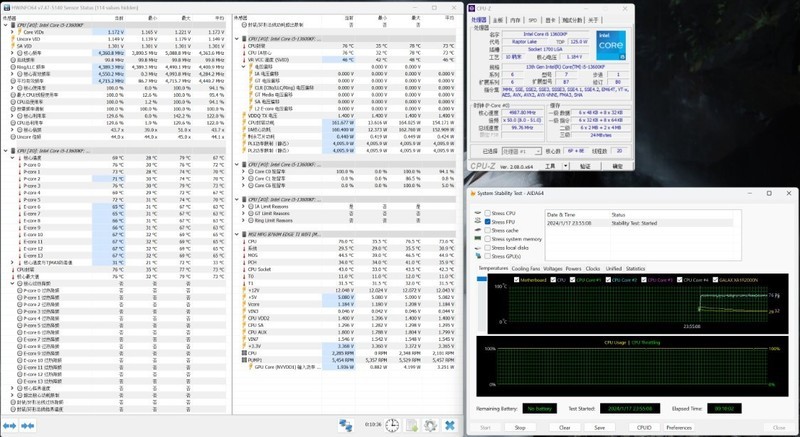The image size is (800, 437).
Task: Click the HWiNFO clock reset timer icon
Action: point(394,427)
